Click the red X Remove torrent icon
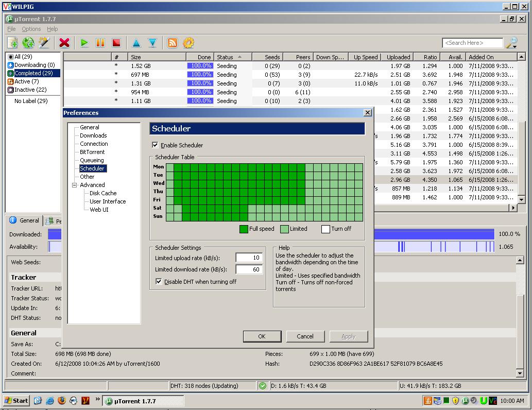 64,43
